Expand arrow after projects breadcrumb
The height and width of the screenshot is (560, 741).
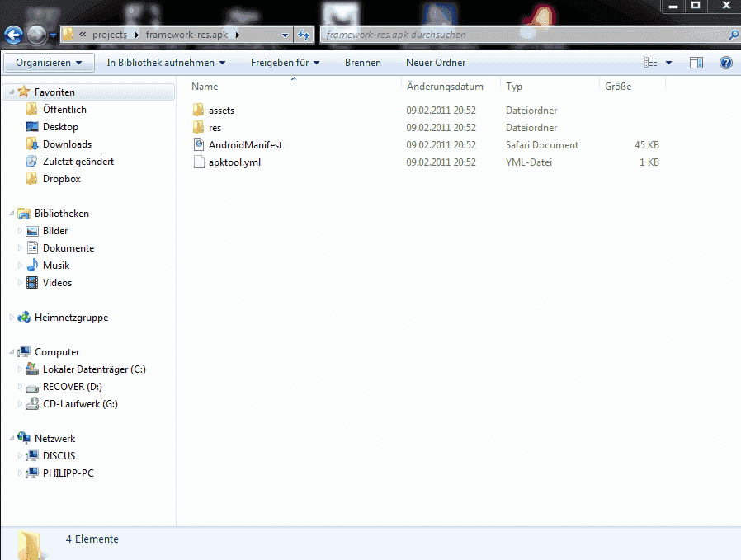137,35
